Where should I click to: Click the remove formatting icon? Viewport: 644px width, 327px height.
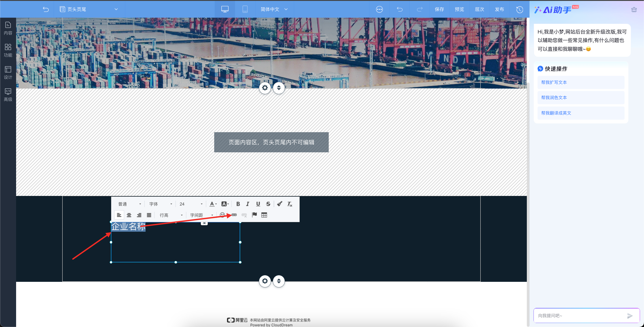[x=290, y=204]
